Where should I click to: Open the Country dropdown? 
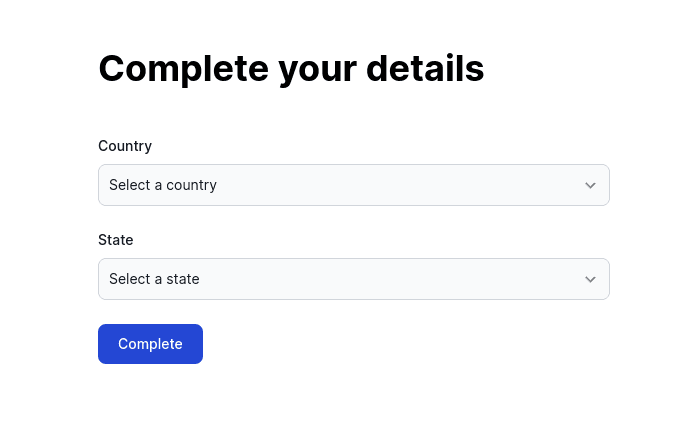[353, 185]
